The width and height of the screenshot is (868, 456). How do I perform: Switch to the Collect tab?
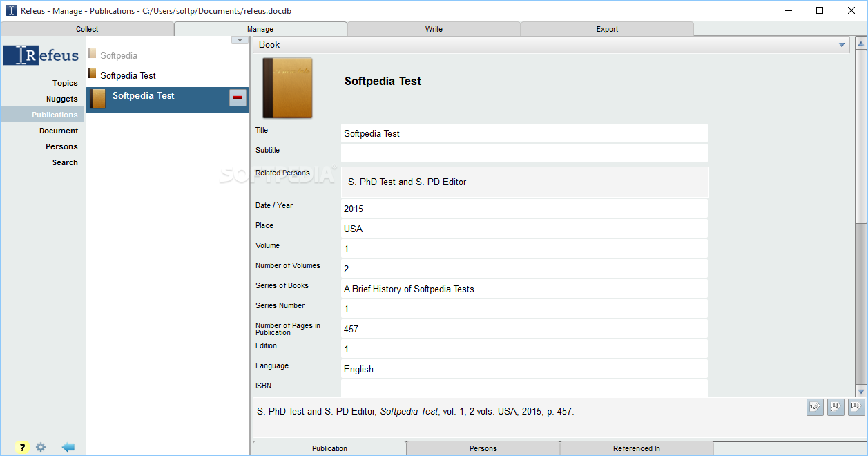[x=87, y=29]
